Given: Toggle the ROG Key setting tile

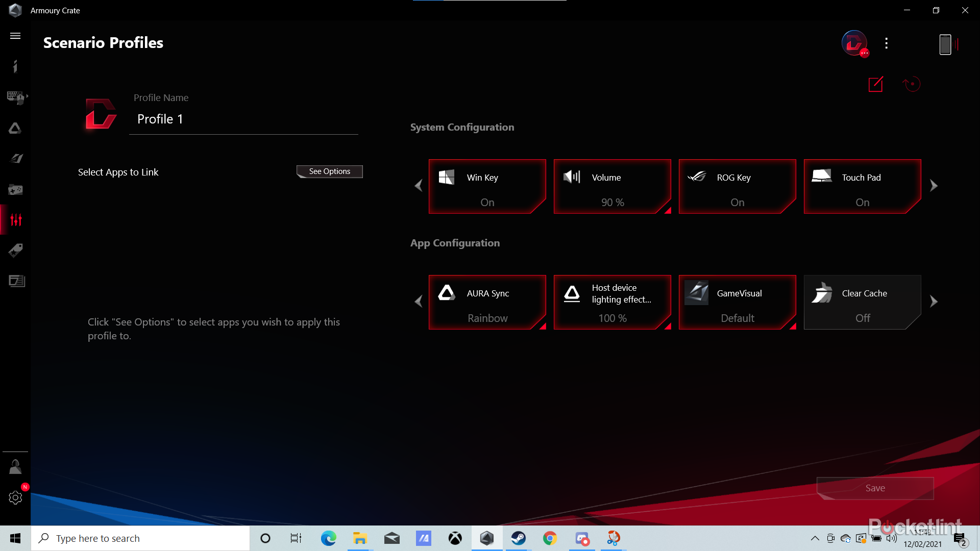Looking at the screenshot, I should [x=737, y=187].
